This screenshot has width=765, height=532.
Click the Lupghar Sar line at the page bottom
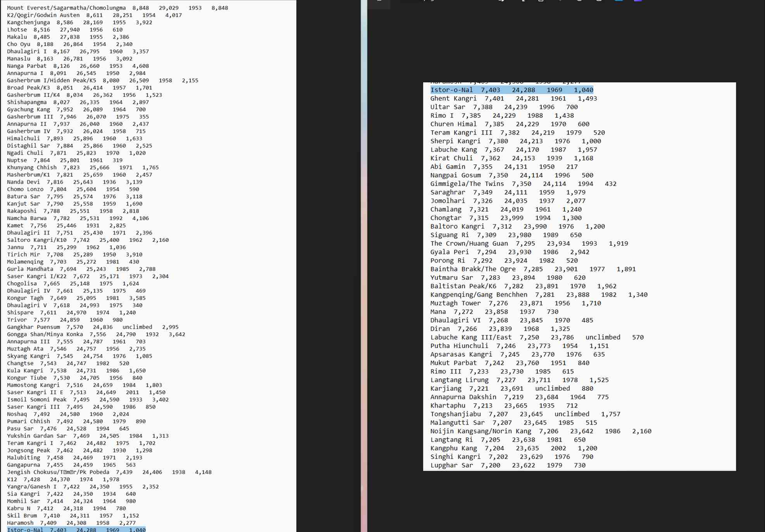504,465
